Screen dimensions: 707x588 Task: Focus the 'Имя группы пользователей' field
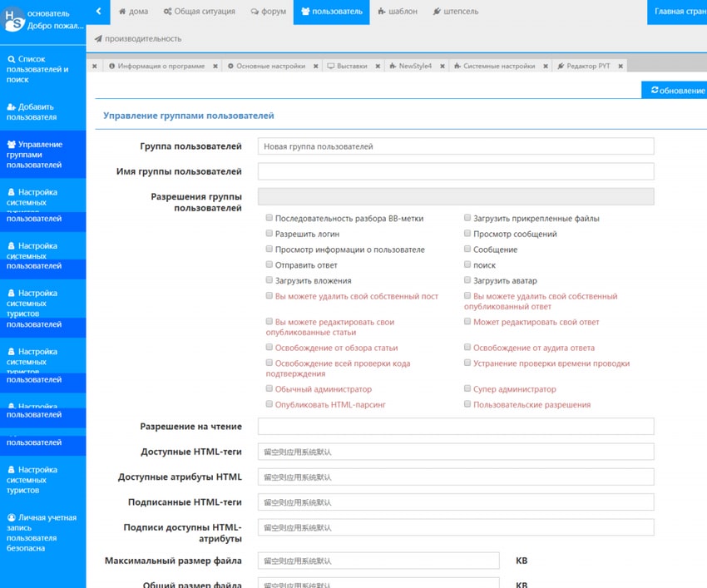click(x=456, y=171)
